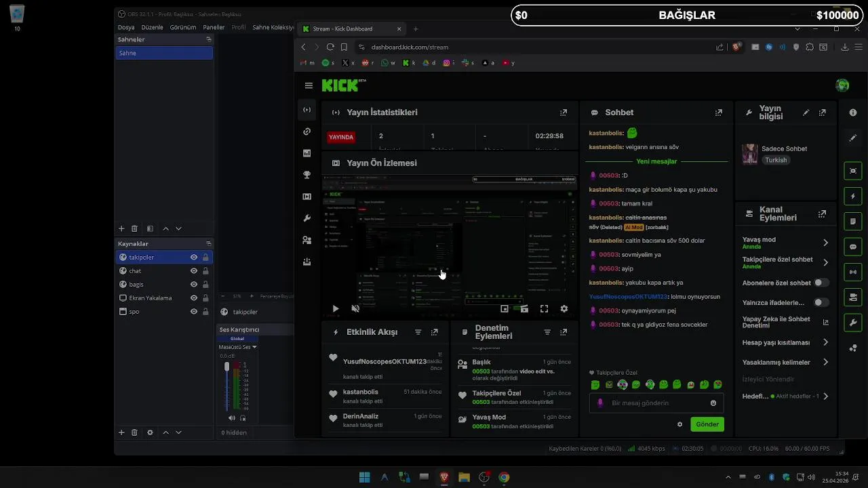Expand the Hedefler active goals row
The height and width of the screenshot is (488, 868).
click(x=825, y=396)
